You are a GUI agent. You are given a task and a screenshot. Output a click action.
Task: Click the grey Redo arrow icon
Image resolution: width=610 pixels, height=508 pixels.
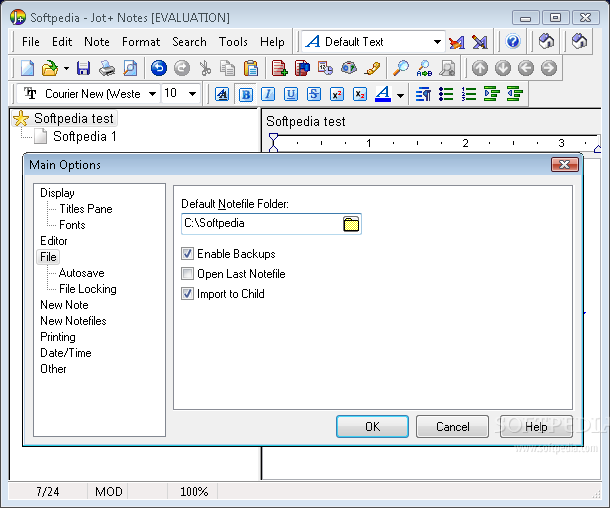(x=182, y=68)
